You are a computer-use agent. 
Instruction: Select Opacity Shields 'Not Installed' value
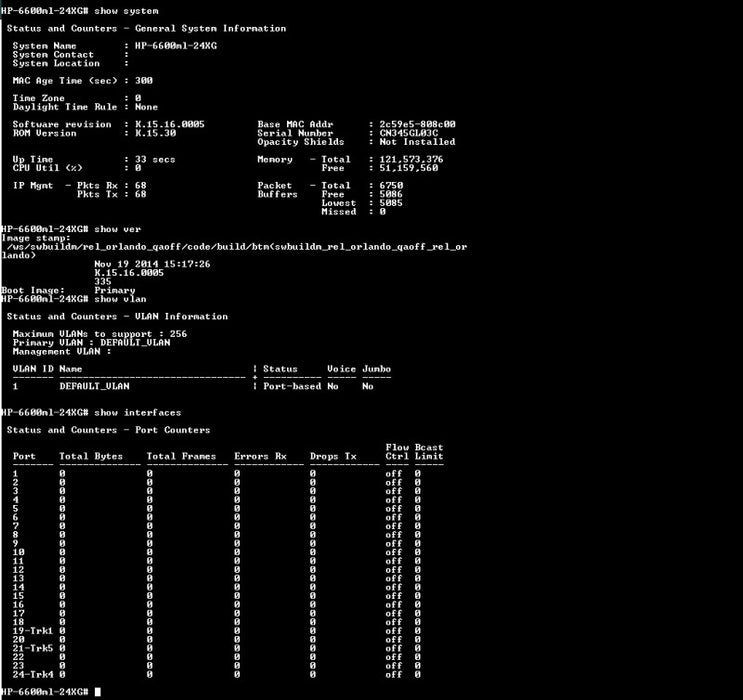[417, 142]
